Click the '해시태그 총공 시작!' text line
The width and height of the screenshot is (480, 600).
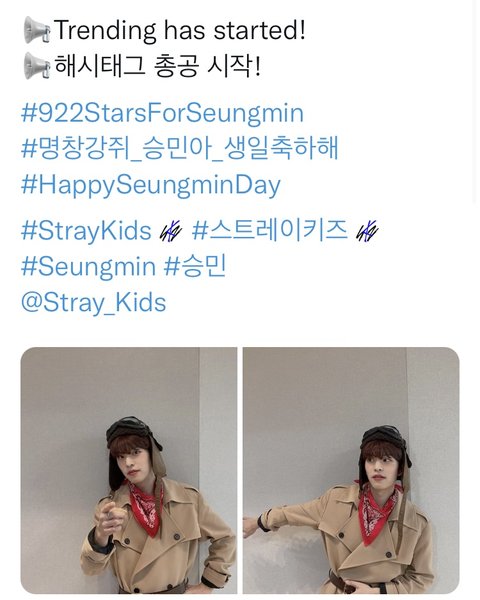[x=157, y=66]
